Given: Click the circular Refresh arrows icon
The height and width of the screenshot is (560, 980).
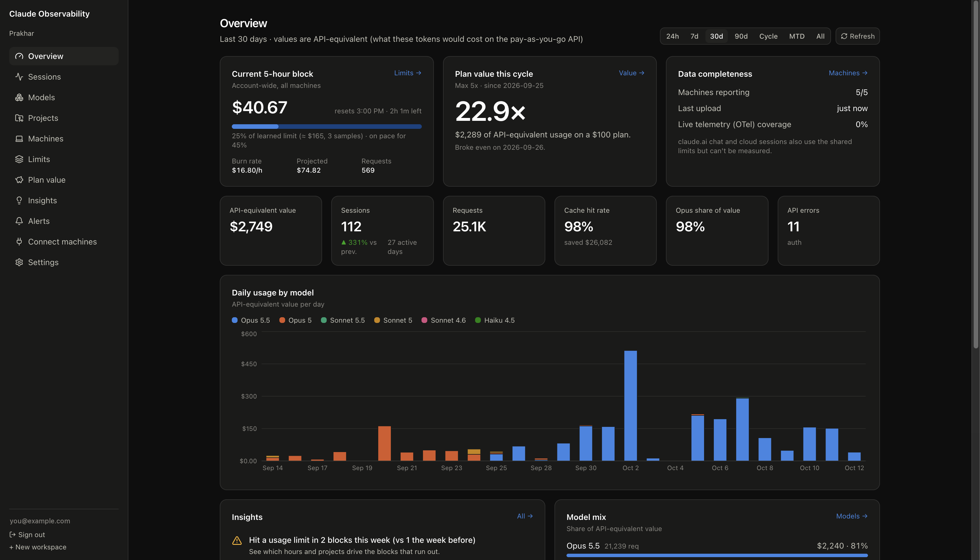Looking at the screenshot, I should pos(844,36).
